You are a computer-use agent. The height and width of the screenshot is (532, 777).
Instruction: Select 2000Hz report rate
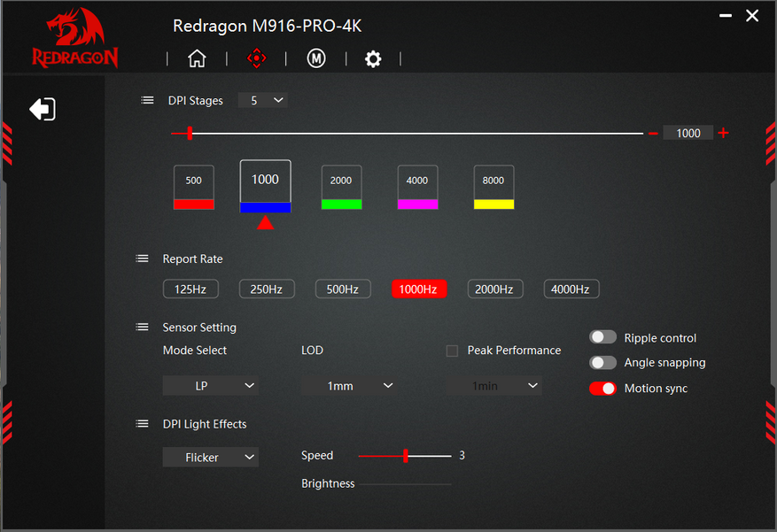click(495, 289)
